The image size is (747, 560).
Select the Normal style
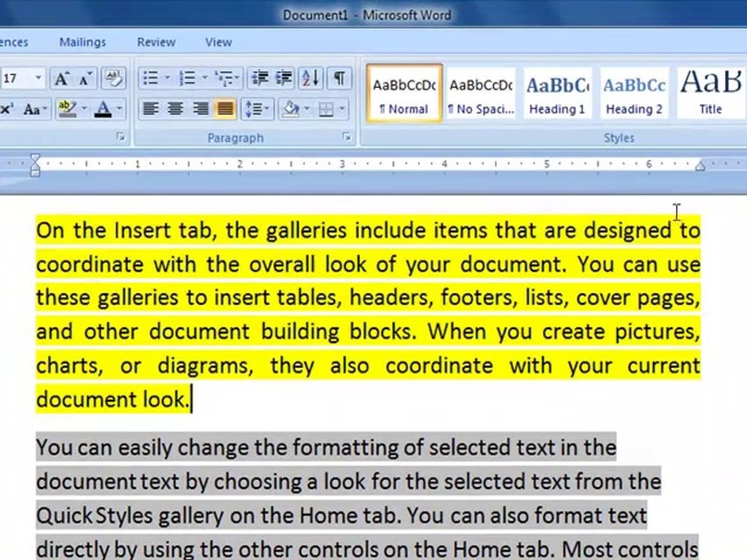[x=404, y=94]
